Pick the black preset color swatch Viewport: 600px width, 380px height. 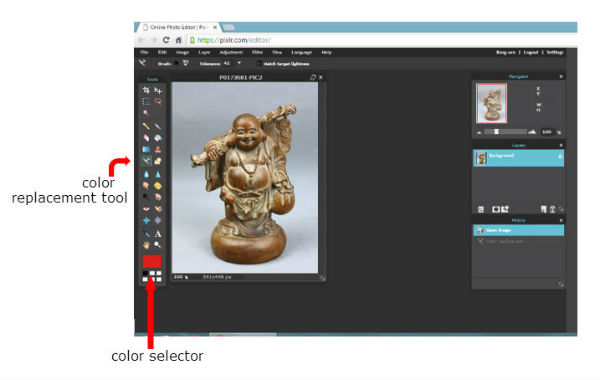pyautogui.click(x=145, y=273)
